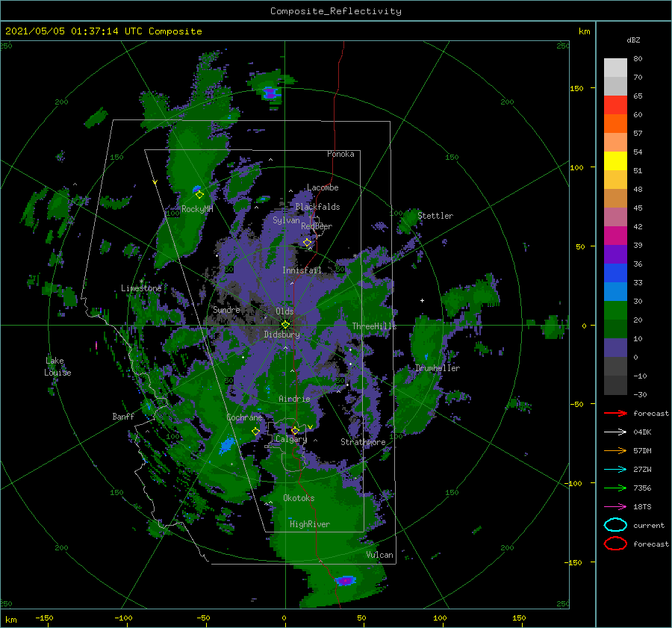Image resolution: width=672 pixels, height=628 pixels.
Task: Click the magenta 18TS arrow icon
Action: point(615,507)
